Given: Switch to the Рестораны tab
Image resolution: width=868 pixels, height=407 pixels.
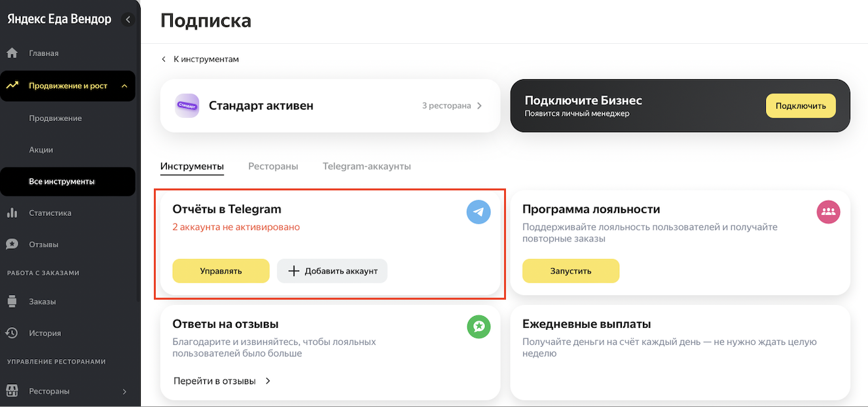Looking at the screenshot, I should point(273,166).
